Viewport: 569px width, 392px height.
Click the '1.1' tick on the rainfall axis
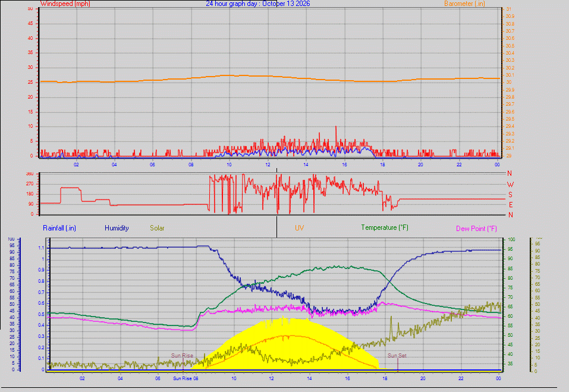click(x=41, y=248)
